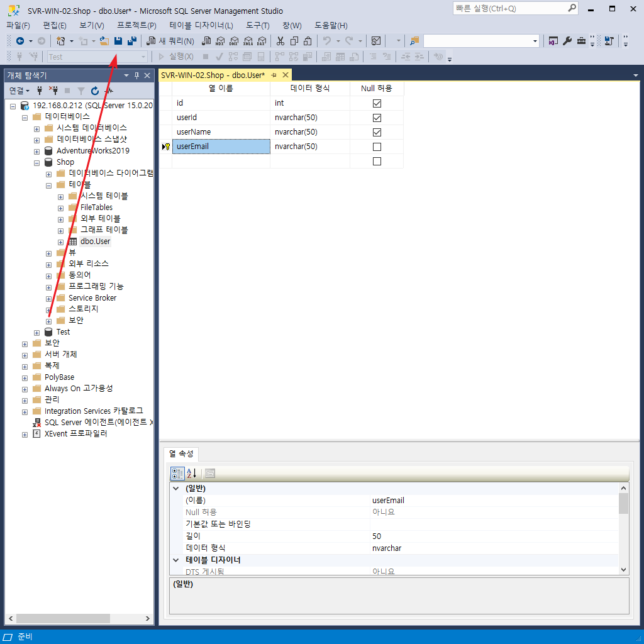This screenshot has height=644, width=644.
Task: Click the Cut scissors icon
Action: pos(280,41)
